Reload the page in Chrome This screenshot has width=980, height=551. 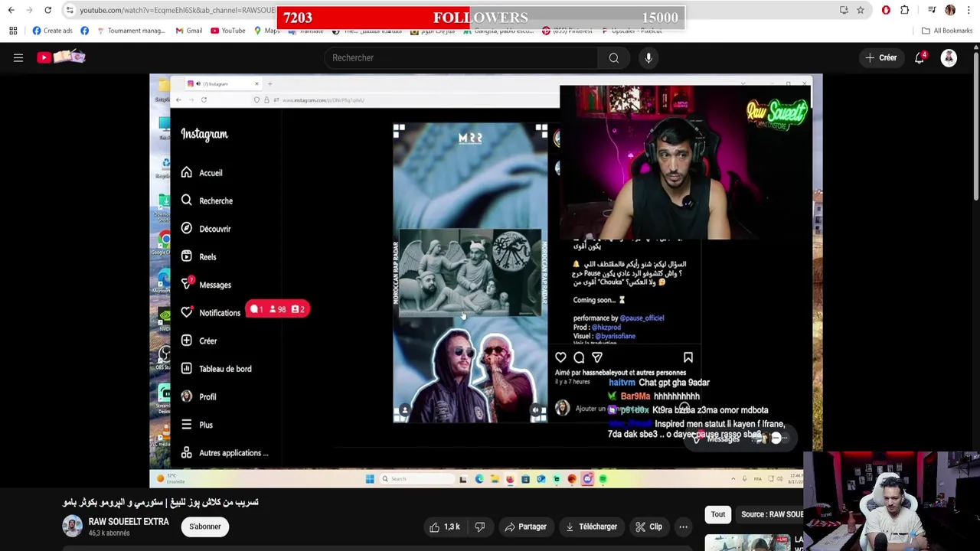pos(47,10)
